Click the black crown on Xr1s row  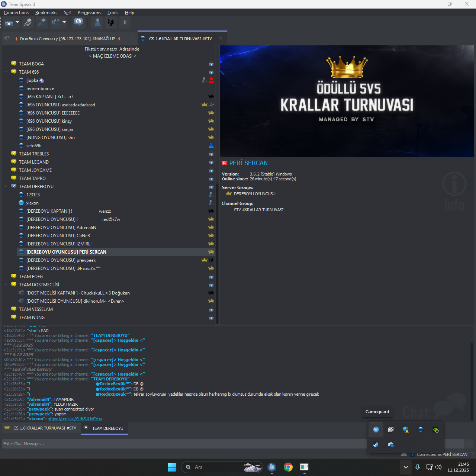(x=211, y=96)
